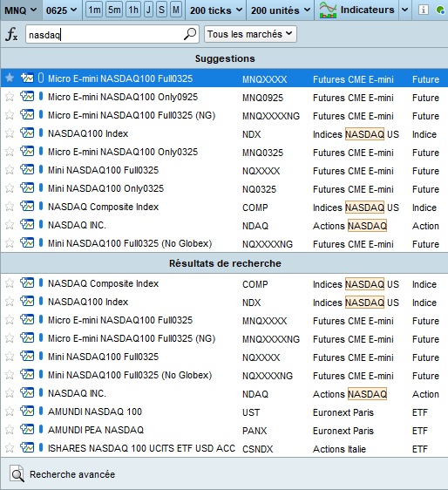Open new chart icon for Micro E-mini NASDAQ100 Only0925
This screenshot has height=490, width=448.
pos(27,96)
